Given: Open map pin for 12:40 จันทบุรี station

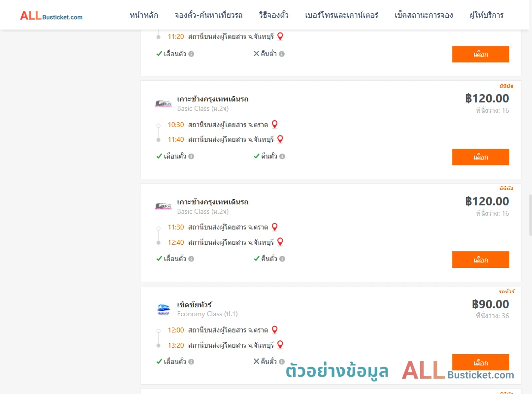Looking at the screenshot, I should tap(280, 242).
